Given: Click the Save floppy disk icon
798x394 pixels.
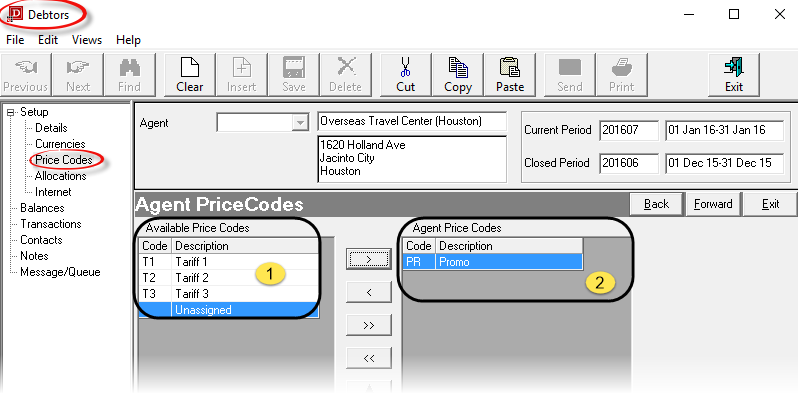Looking at the screenshot, I should point(294,68).
